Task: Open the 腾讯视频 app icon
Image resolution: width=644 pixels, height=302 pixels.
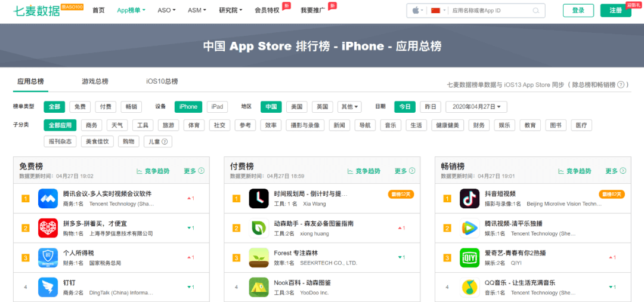Action: (x=469, y=227)
